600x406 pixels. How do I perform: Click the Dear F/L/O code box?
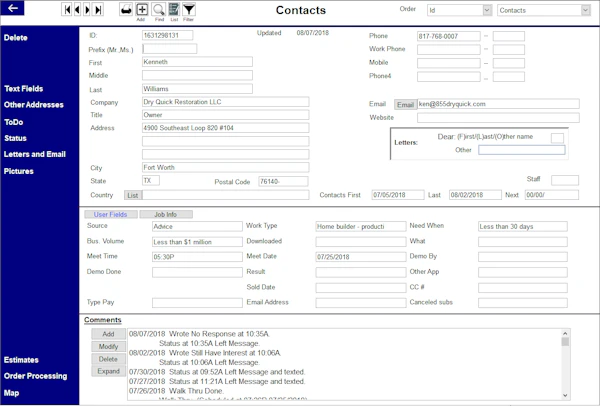pos(557,138)
